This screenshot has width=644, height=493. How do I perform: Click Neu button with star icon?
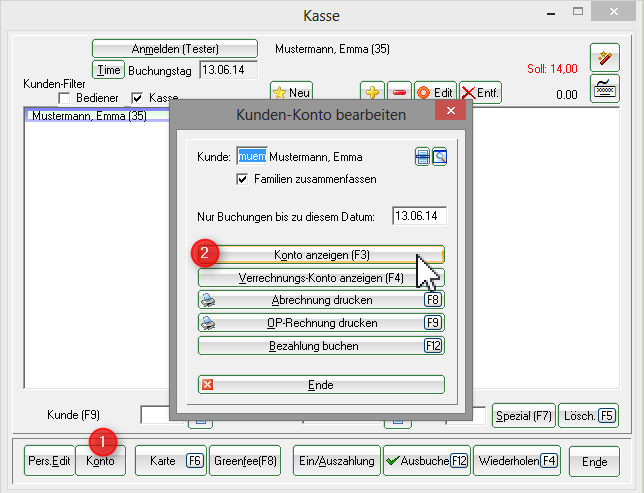pos(292,92)
